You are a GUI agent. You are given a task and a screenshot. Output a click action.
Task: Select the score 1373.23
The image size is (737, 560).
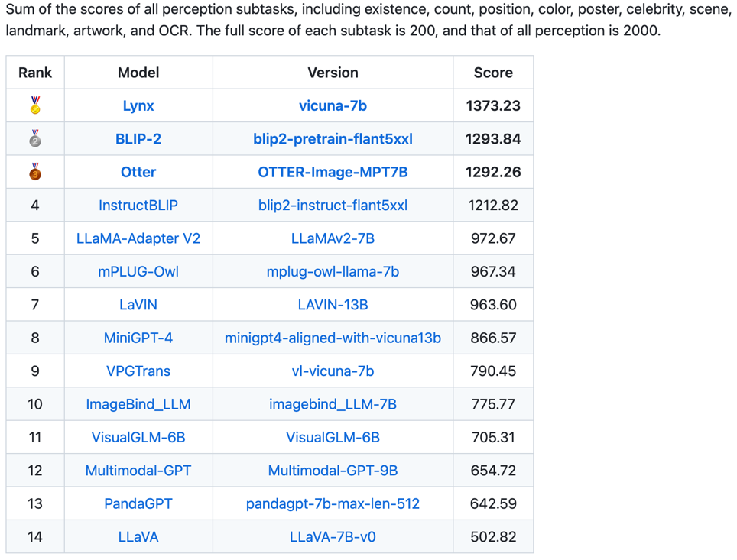pyautogui.click(x=493, y=105)
